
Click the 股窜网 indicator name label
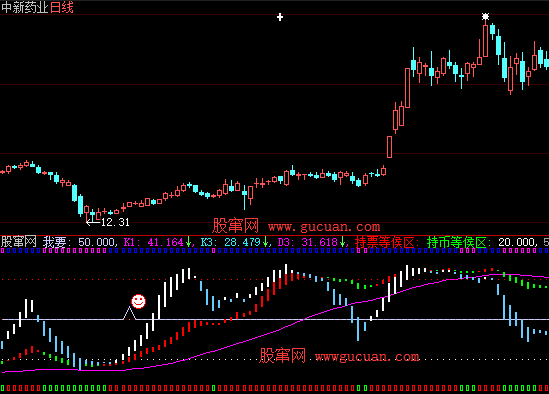tap(19, 242)
